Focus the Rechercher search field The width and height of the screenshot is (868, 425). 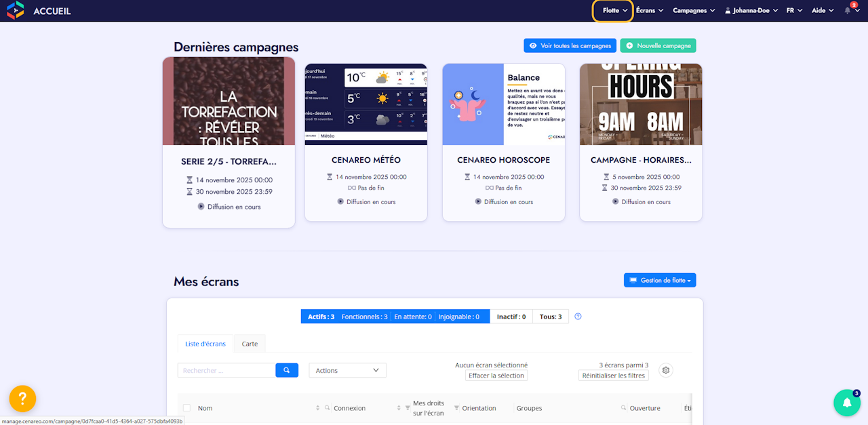[226, 370]
